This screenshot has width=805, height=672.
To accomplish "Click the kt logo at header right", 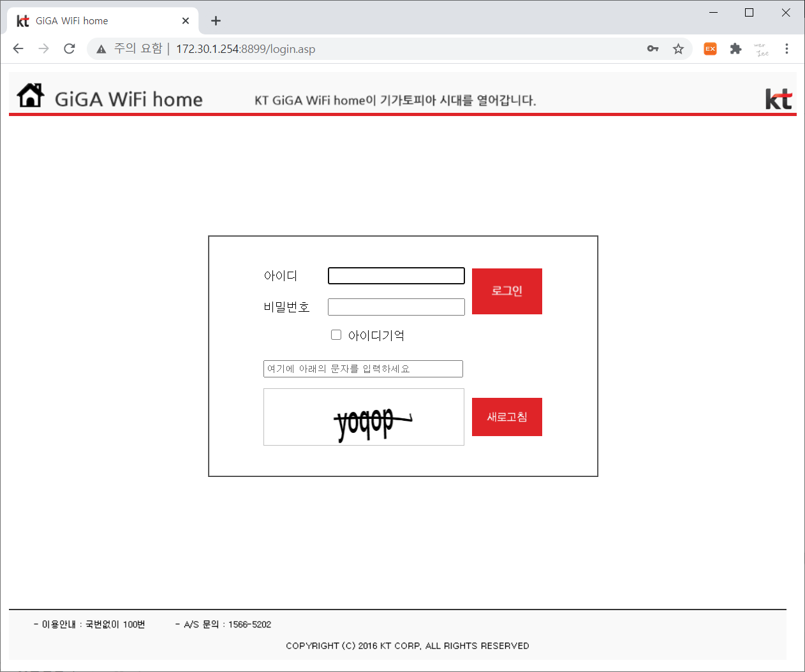I will [778, 99].
